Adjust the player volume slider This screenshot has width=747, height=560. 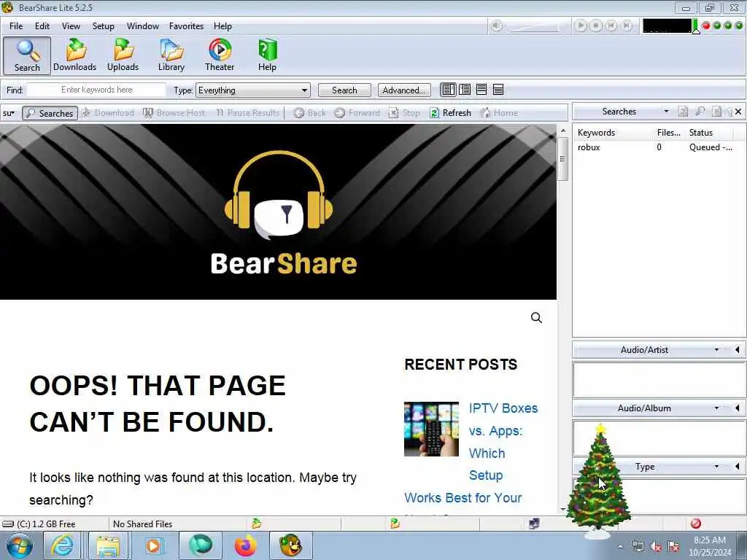533,27
